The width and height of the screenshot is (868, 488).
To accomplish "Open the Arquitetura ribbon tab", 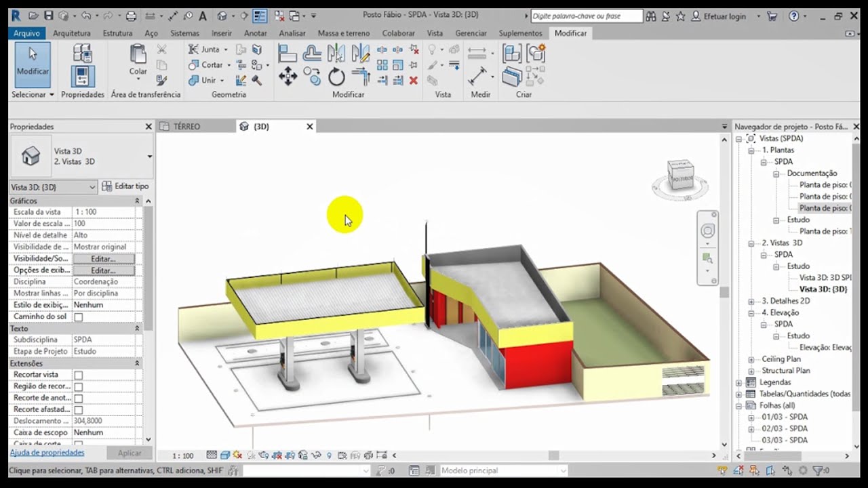I will [72, 33].
